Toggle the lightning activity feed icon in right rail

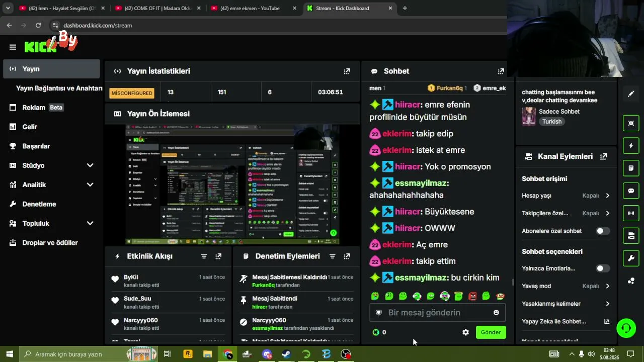[x=631, y=146]
